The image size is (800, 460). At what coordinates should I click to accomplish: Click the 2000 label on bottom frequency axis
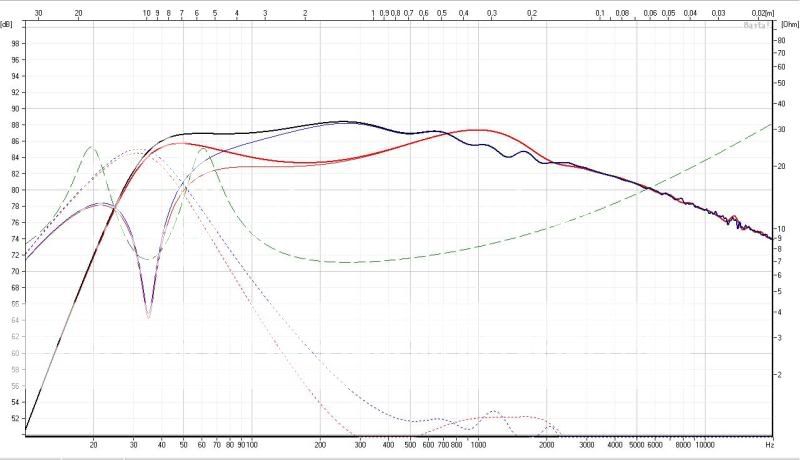[x=546, y=443]
